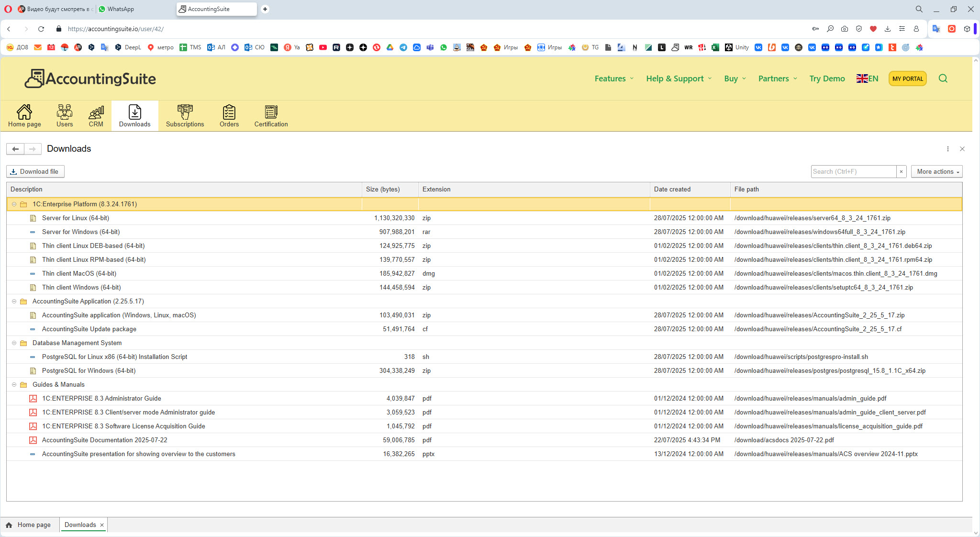Close the Downloads bottom tab
This screenshot has height=537, width=980.
[x=102, y=525]
